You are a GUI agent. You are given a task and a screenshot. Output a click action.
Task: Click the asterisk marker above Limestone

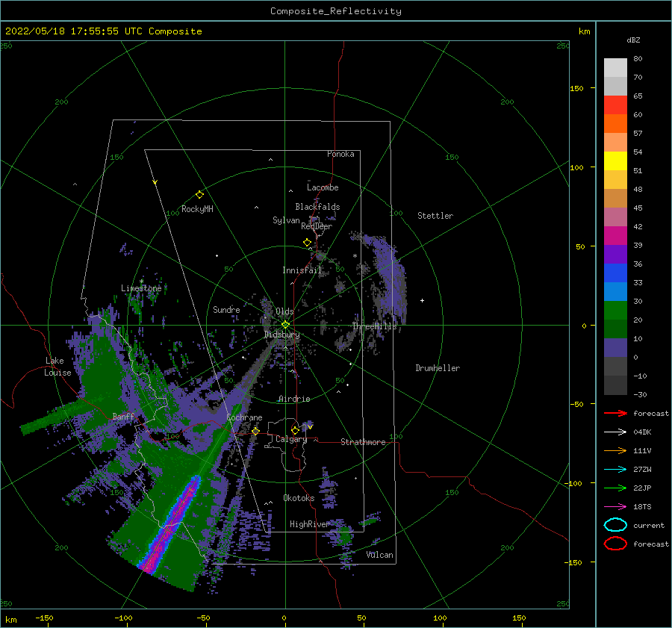point(141,282)
